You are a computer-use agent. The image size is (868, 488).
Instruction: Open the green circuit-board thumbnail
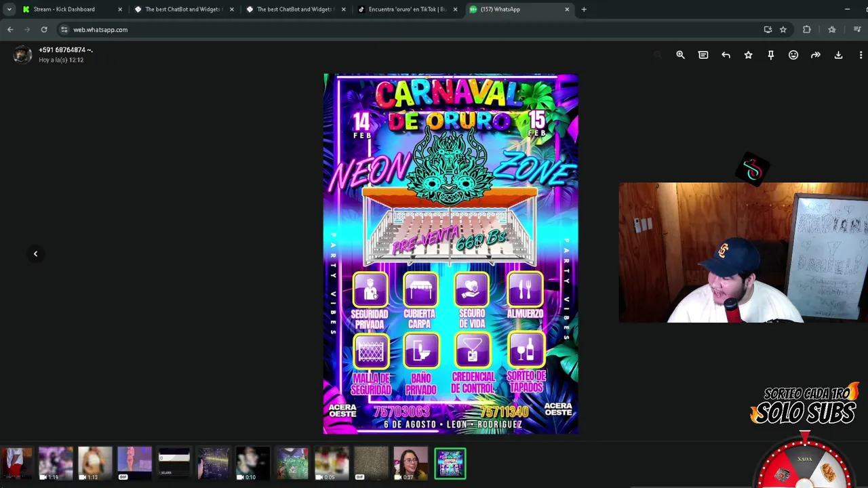(292, 464)
